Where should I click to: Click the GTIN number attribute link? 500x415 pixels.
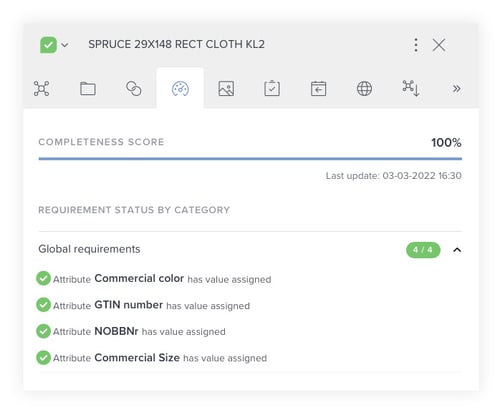[x=129, y=305]
